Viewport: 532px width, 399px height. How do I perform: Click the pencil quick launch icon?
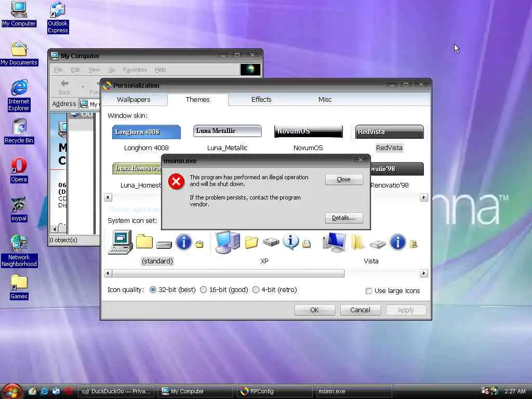[x=32, y=391]
